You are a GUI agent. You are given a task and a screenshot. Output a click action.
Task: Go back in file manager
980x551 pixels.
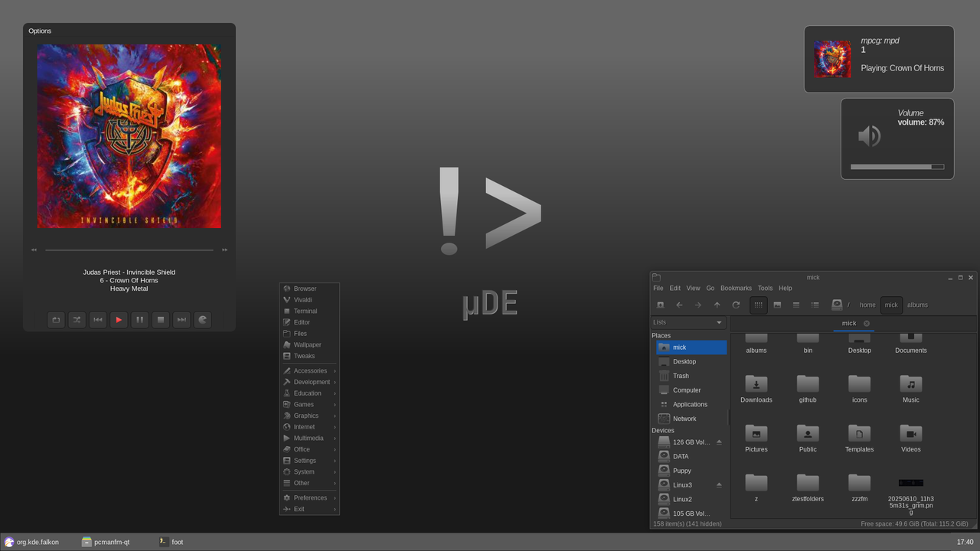click(679, 305)
